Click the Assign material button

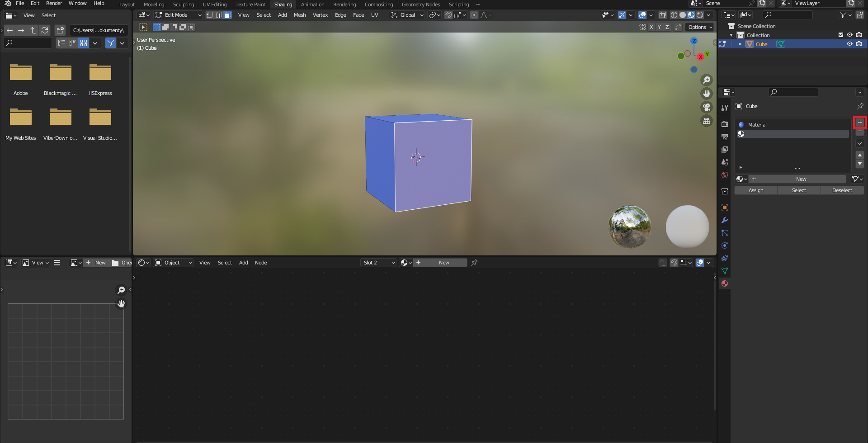[x=755, y=190]
